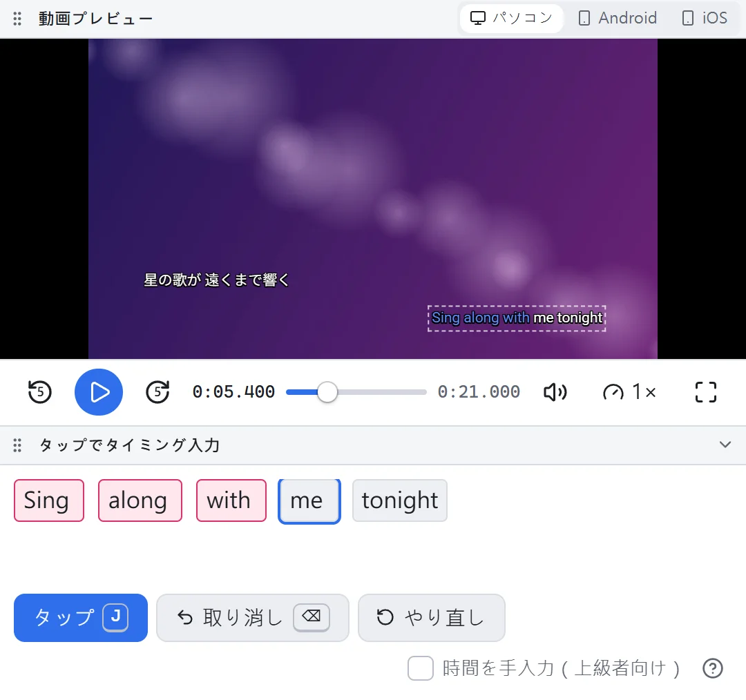Select the word chip Sing

tap(49, 500)
